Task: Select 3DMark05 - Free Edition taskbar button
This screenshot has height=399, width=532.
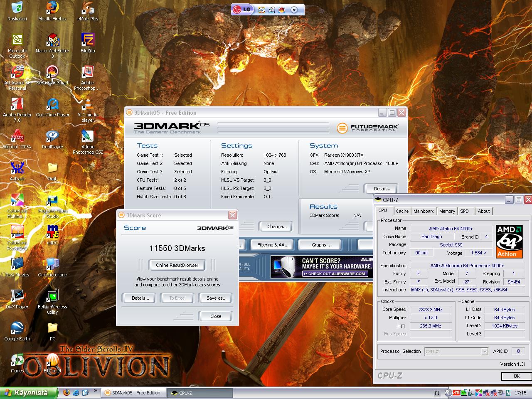Action: click(134, 393)
